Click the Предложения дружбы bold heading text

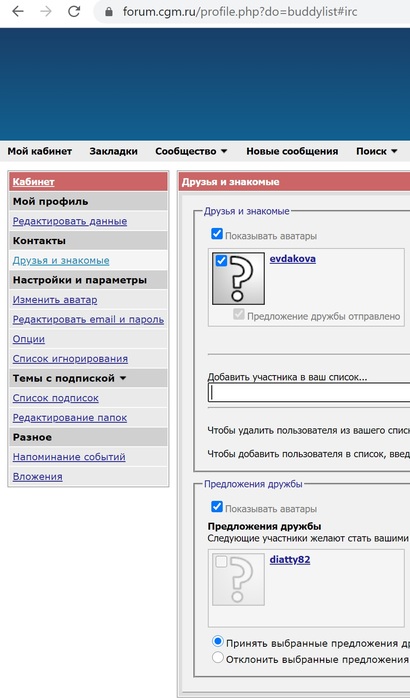264,526
